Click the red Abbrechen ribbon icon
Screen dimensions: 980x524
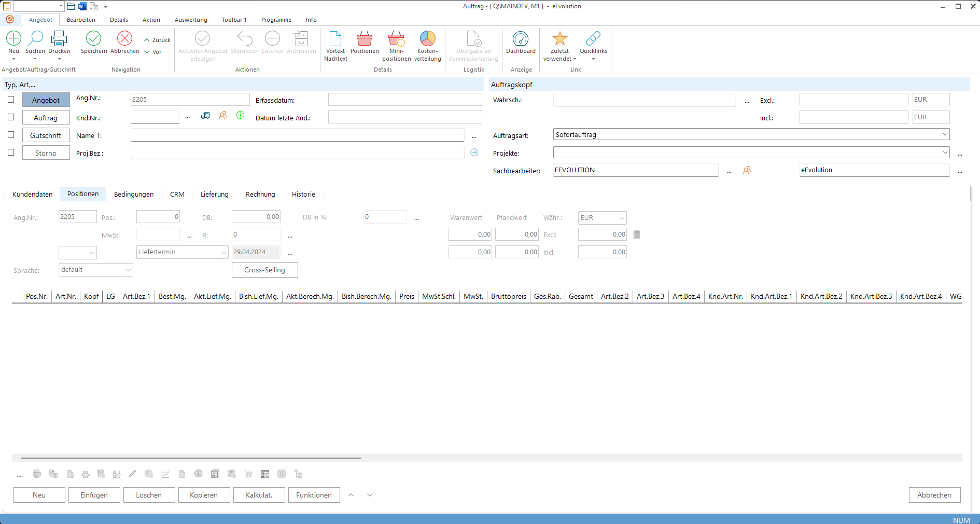(125, 38)
